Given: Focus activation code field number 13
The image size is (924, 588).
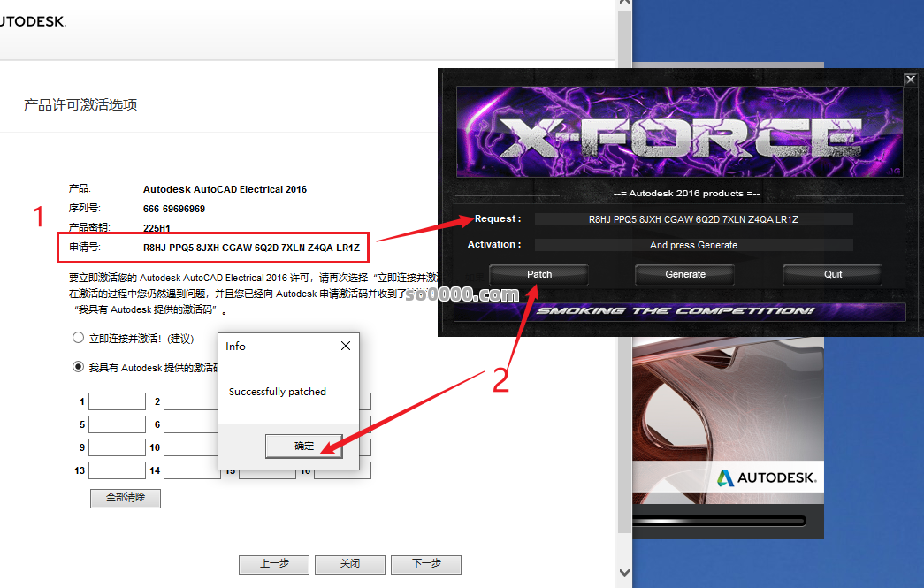Looking at the screenshot, I should coord(118,470).
